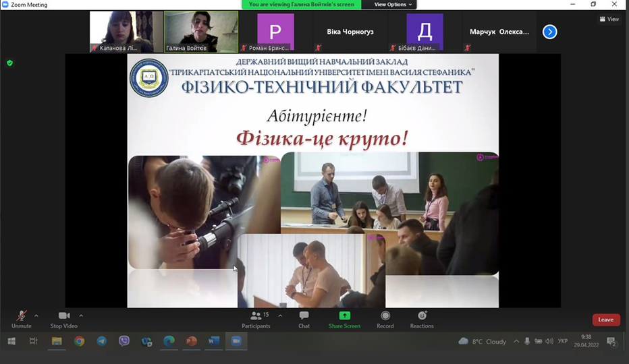Open the View Options dropdown
This screenshot has width=629, height=364.
(393, 5)
